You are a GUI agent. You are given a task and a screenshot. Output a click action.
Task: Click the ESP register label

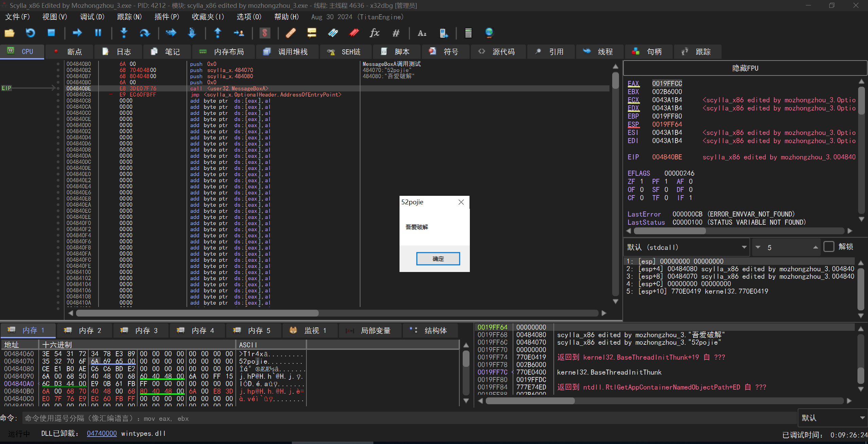point(633,124)
